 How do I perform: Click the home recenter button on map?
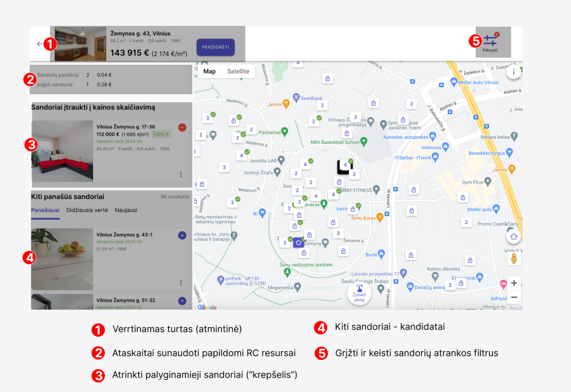[x=514, y=236]
